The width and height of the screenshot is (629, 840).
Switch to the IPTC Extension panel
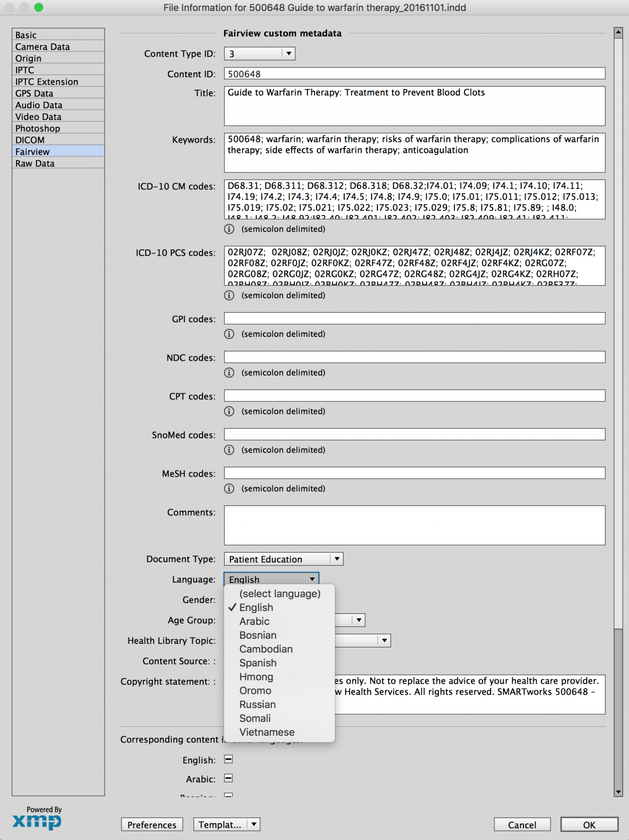(47, 82)
